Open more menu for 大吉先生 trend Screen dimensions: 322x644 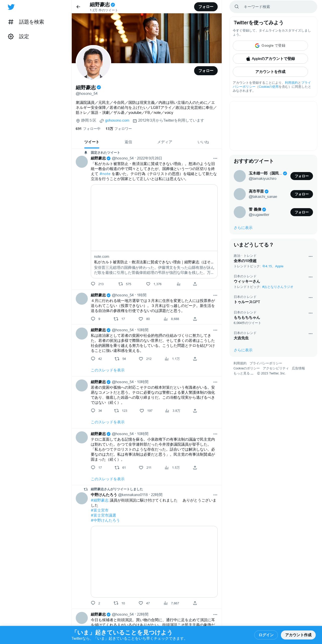tap(310, 334)
